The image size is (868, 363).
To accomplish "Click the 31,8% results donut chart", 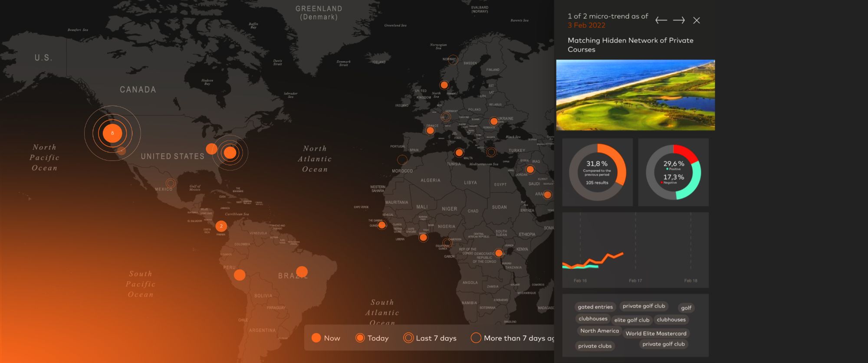I will coord(597,172).
